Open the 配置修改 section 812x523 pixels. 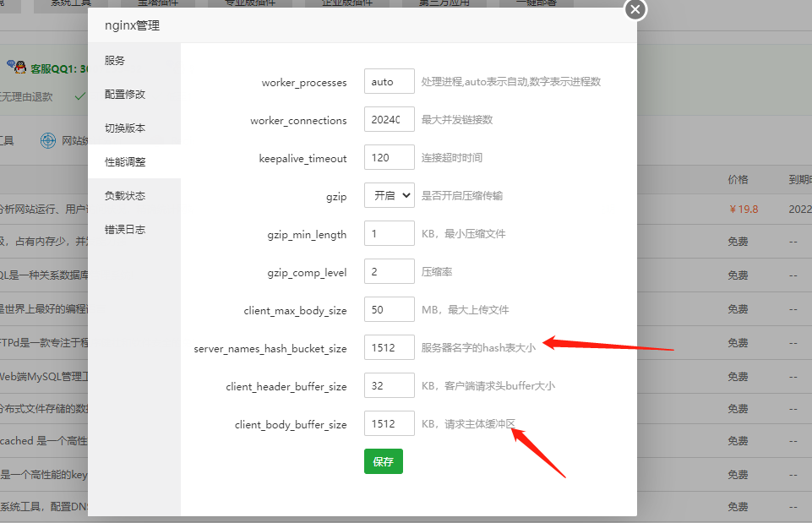click(x=134, y=95)
